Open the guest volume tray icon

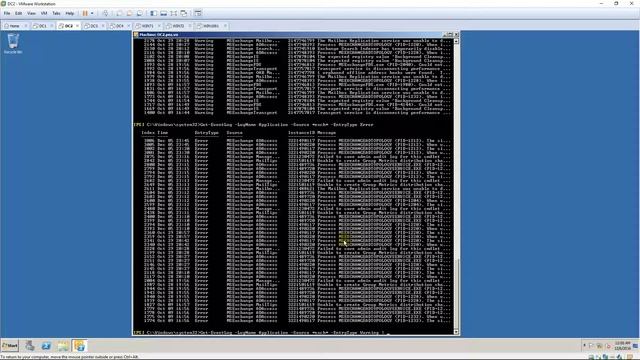(x=608, y=346)
